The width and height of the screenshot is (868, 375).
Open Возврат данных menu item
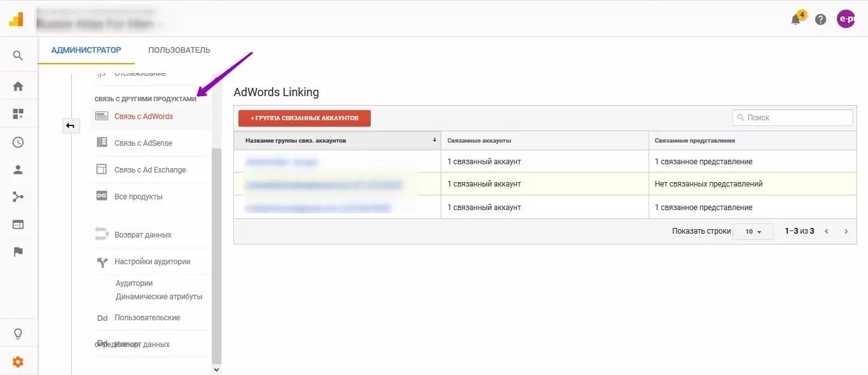coord(143,235)
